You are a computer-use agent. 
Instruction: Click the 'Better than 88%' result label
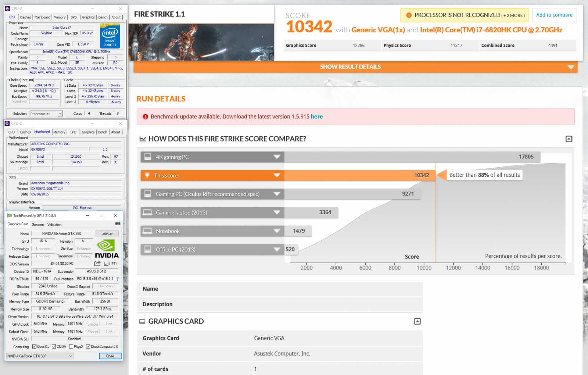tap(484, 175)
